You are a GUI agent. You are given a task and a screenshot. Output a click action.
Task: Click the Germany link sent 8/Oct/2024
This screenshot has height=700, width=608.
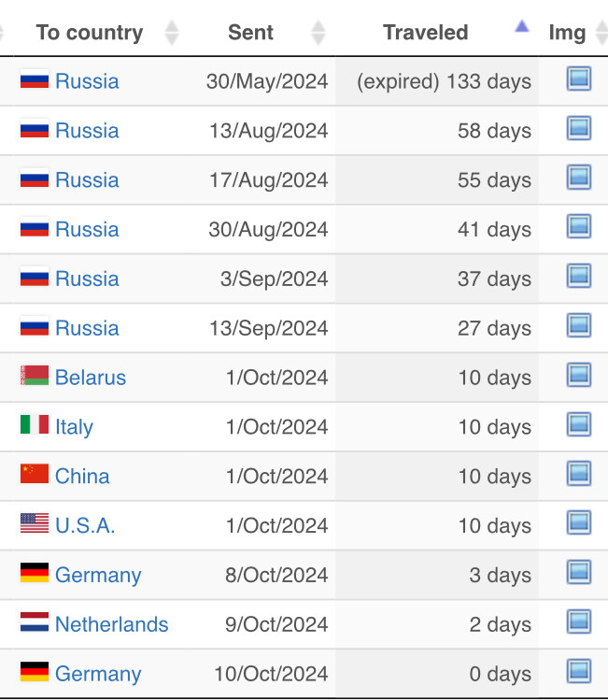click(x=98, y=575)
